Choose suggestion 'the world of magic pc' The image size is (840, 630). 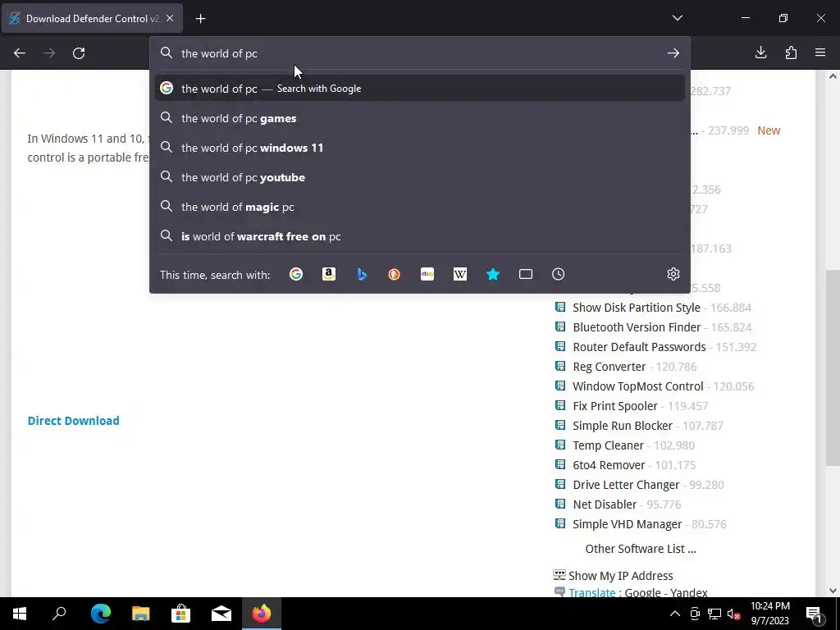(x=420, y=207)
